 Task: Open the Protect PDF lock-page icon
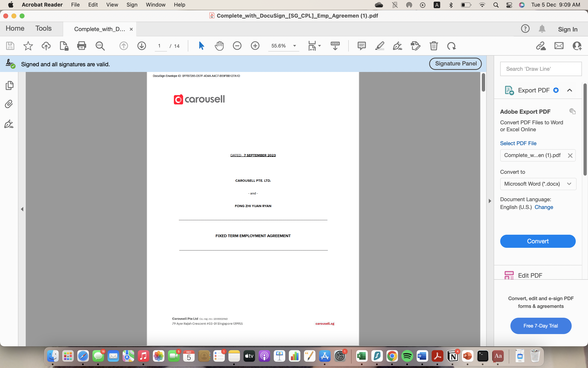[x=64, y=46]
